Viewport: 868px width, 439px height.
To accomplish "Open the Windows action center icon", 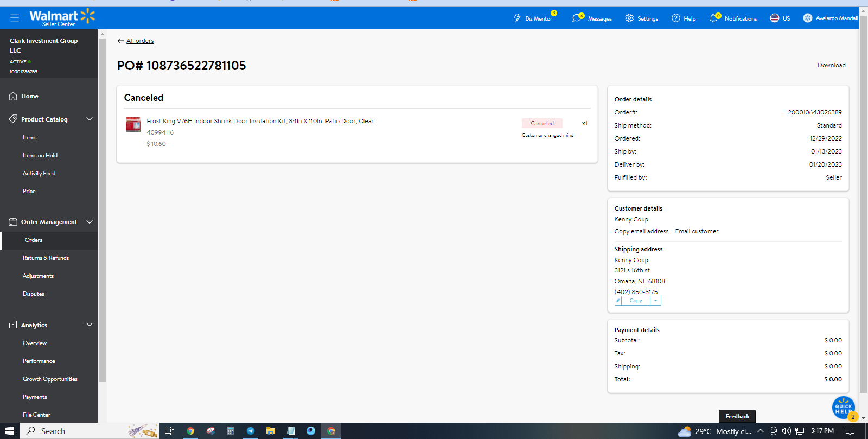I will (850, 431).
